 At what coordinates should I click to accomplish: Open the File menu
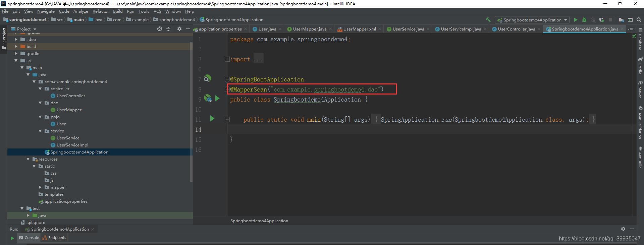(5, 11)
